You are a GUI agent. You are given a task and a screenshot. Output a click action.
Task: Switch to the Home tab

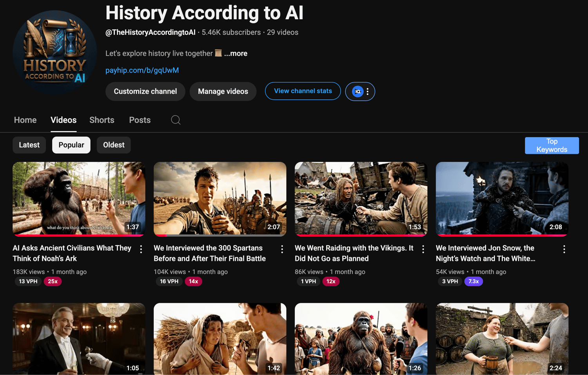(x=25, y=120)
